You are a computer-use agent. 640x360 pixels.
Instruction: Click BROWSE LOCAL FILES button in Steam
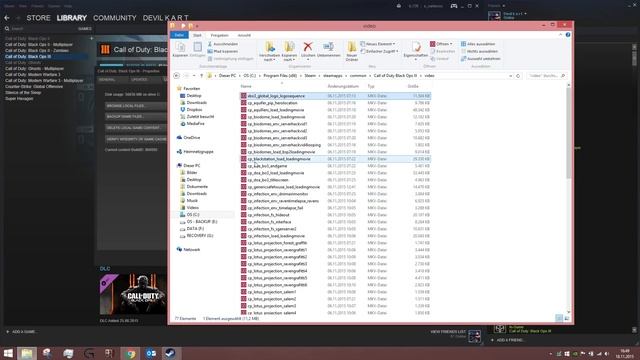coord(136,106)
